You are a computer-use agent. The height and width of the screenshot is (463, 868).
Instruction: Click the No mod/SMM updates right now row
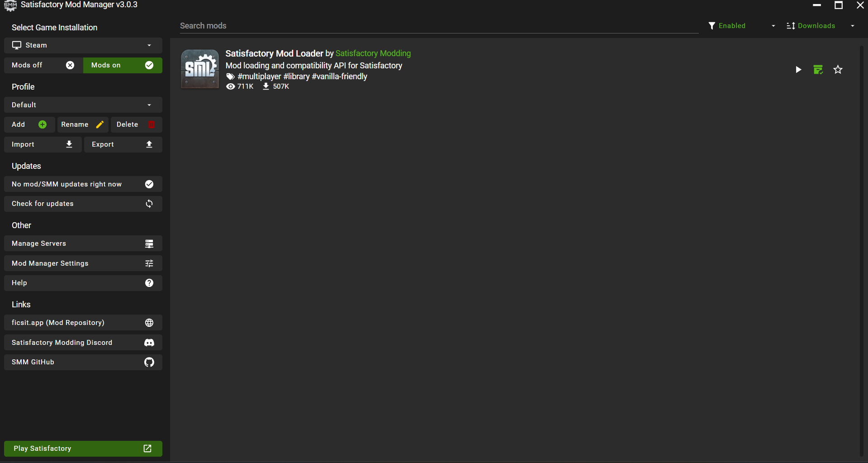pos(83,184)
